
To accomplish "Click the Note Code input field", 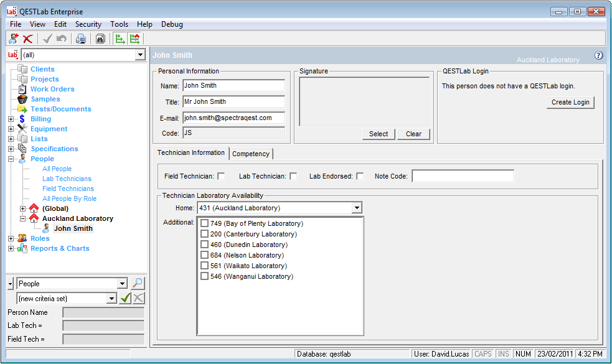I will pos(463,176).
